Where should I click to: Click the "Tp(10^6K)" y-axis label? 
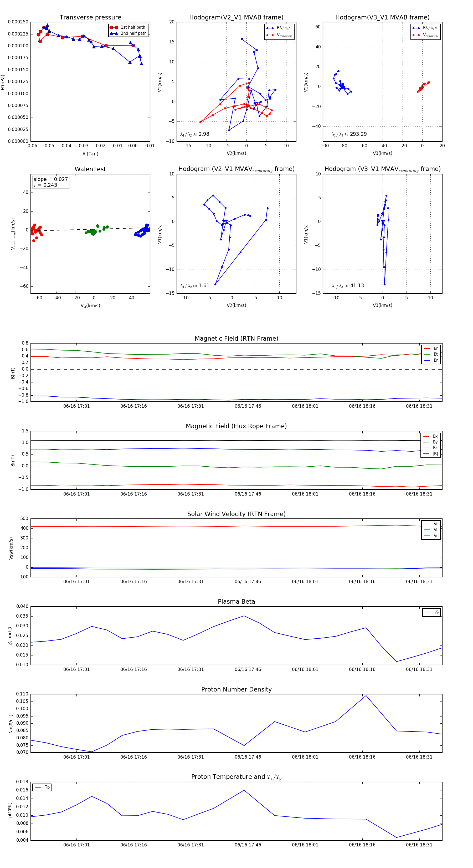10,811
